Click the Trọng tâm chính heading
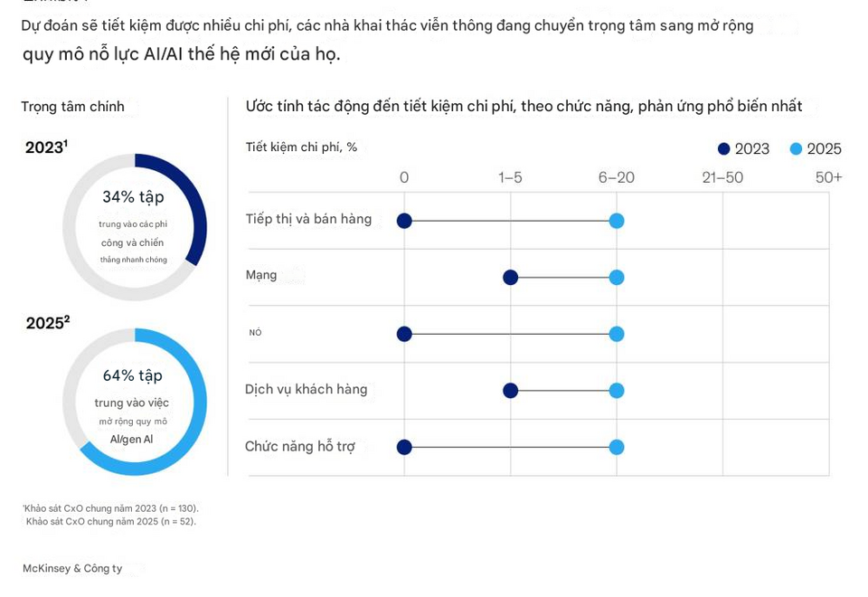The height and width of the screenshot is (597, 868). [72, 107]
